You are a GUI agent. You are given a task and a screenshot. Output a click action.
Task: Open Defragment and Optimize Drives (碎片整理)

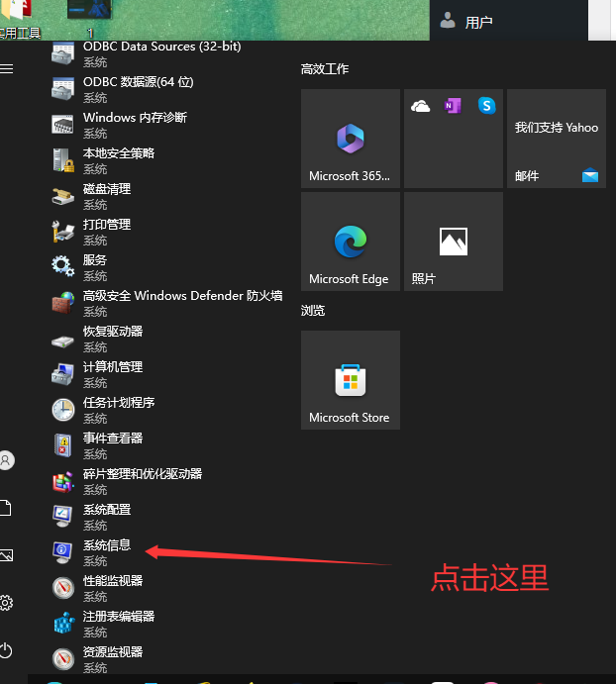click(142, 474)
